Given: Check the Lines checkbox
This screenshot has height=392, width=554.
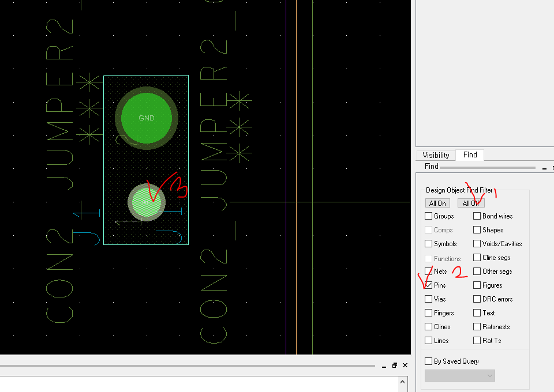Looking at the screenshot, I should [x=429, y=341].
